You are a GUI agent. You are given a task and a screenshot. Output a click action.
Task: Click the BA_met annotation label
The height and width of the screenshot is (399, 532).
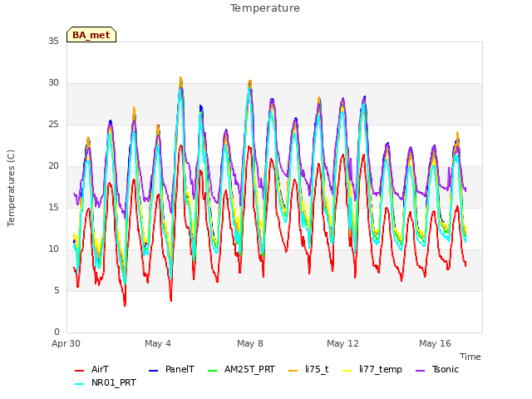[x=91, y=35]
